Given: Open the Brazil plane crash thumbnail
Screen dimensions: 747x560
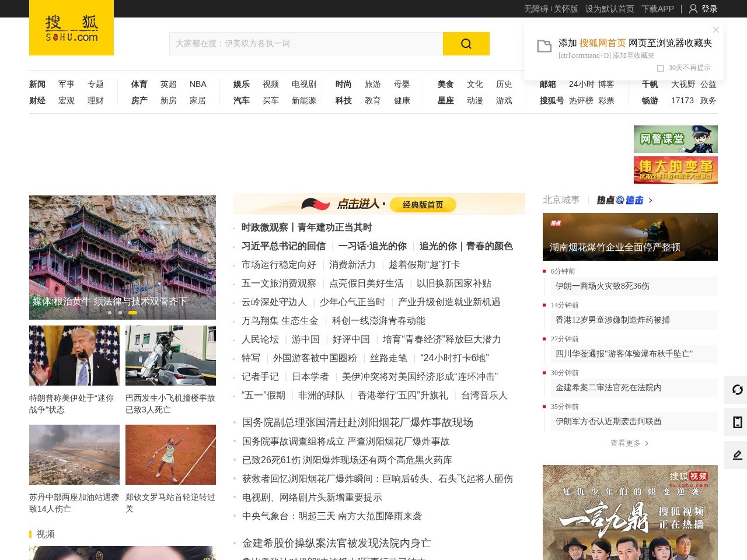Looking at the screenshot, I should [170, 355].
